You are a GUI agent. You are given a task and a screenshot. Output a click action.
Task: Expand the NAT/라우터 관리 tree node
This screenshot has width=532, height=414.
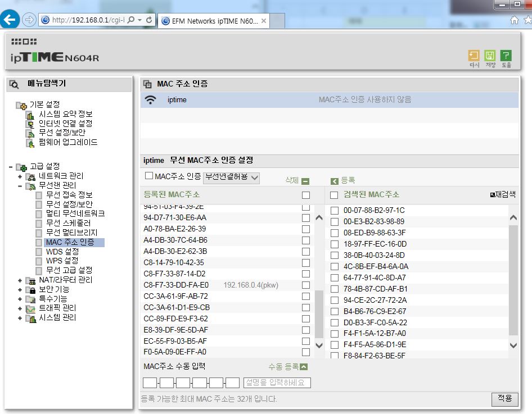pos(20,280)
